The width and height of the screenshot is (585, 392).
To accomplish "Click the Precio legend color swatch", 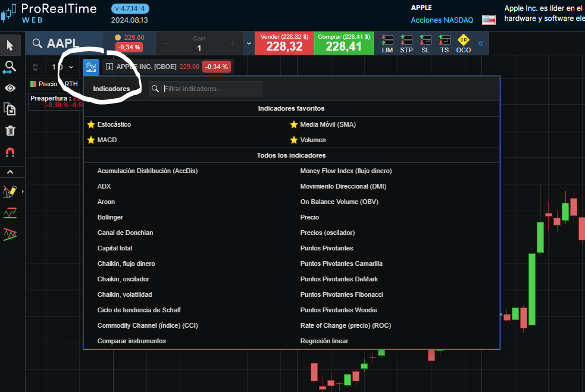I will (x=33, y=84).
